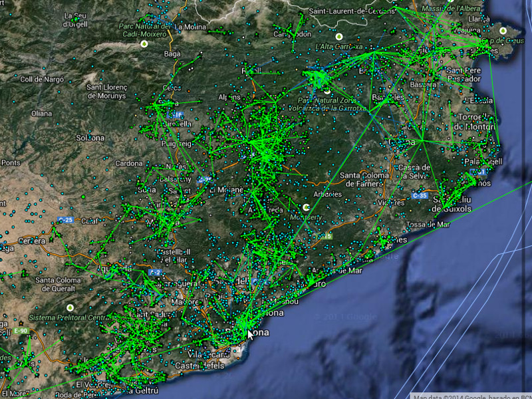Click the E-90 motorway shield at bottom left

point(21,331)
